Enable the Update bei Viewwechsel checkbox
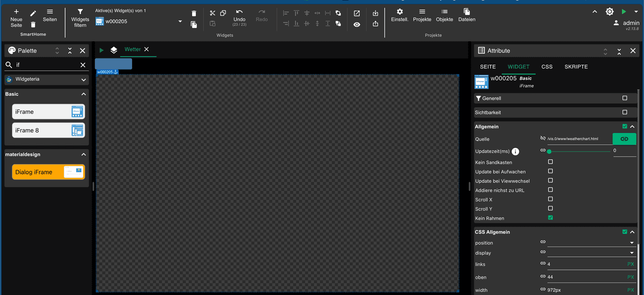 pyautogui.click(x=551, y=181)
